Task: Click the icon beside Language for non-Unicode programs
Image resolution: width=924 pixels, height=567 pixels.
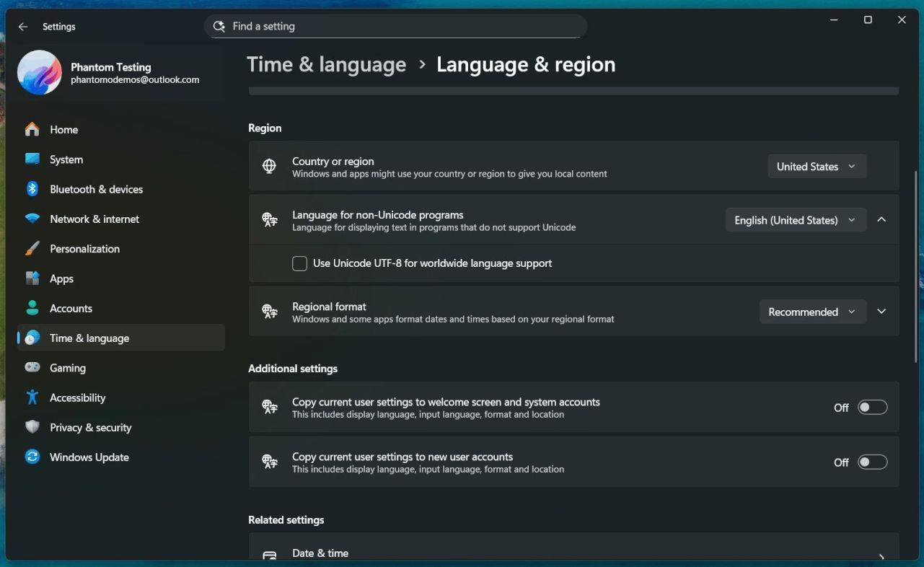Action: 270,220
